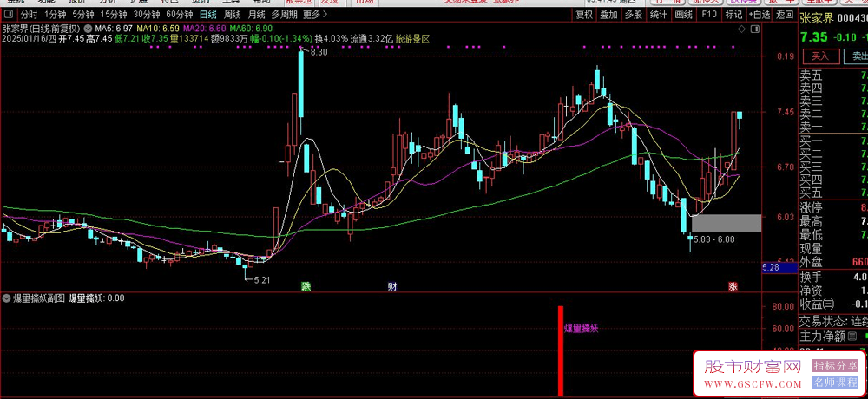Click the green 跌 marker on chart
The image size is (868, 399).
click(x=306, y=286)
